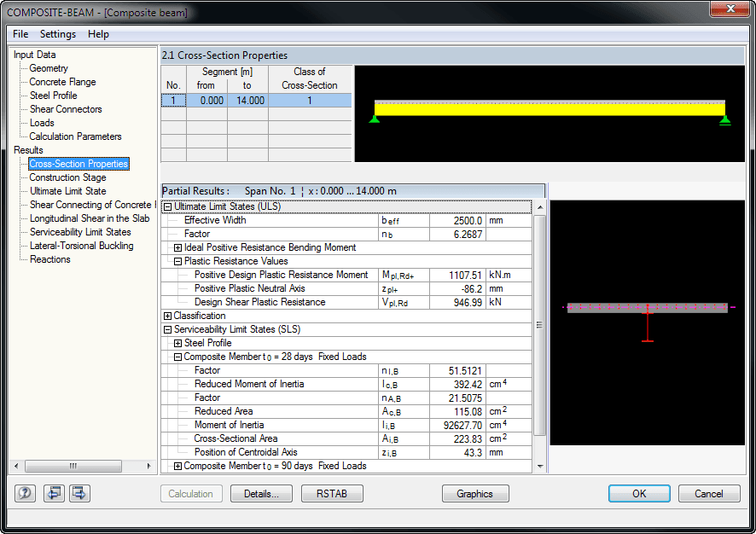The width and height of the screenshot is (756, 534).
Task: Click the help question-mark icon button
Action: 25,493
